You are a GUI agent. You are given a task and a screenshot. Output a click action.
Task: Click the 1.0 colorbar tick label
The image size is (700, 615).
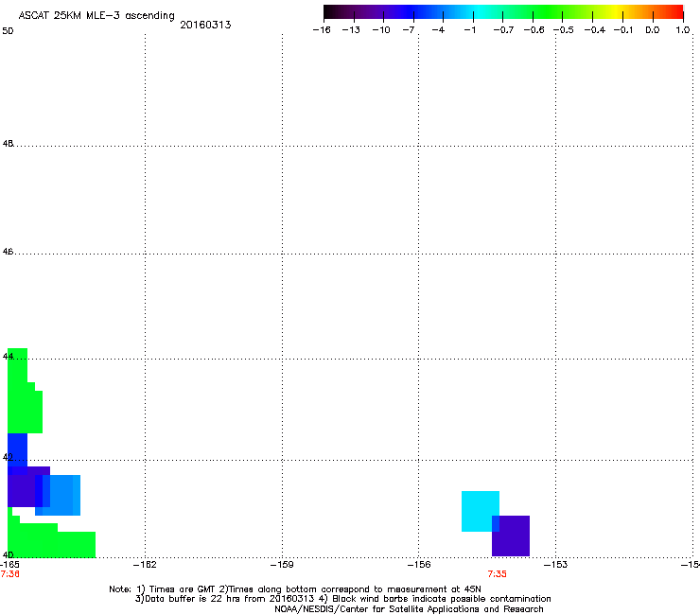coord(683,30)
